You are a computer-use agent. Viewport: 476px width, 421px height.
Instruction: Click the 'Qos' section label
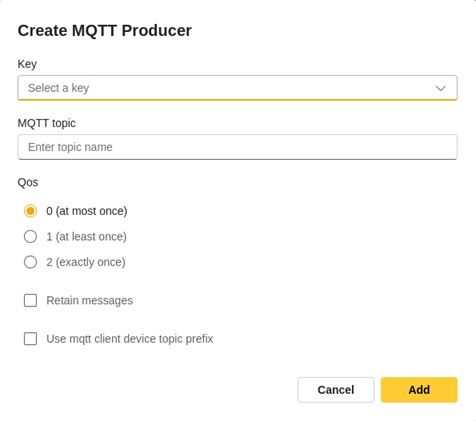[x=28, y=182]
